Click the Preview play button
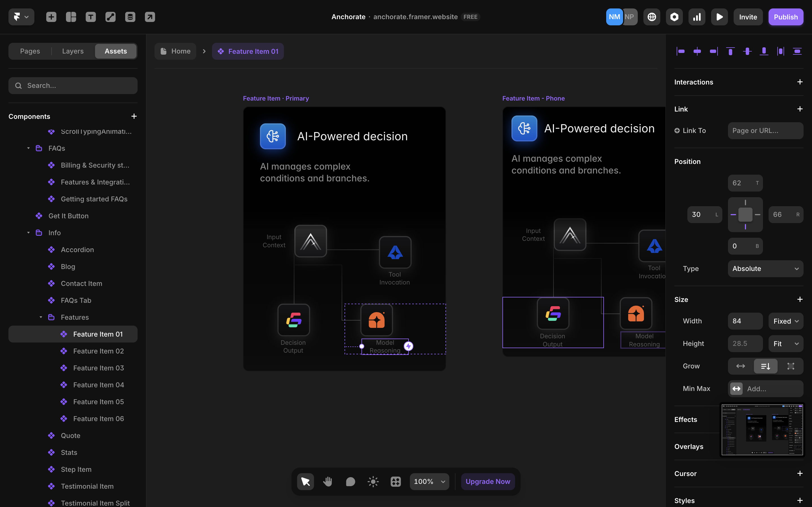The image size is (812, 507). pos(719,17)
